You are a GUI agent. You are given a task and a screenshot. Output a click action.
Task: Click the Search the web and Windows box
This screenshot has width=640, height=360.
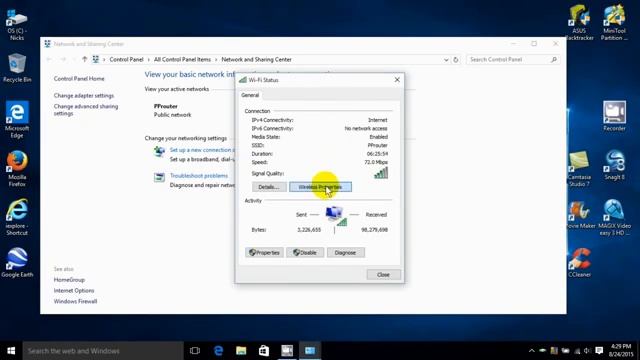[103, 351]
